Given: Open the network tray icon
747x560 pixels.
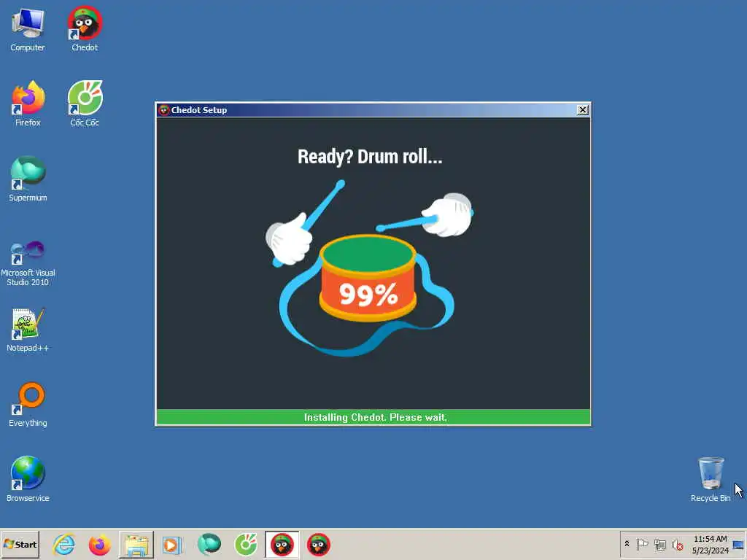Looking at the screenshot, I should 659,544.
